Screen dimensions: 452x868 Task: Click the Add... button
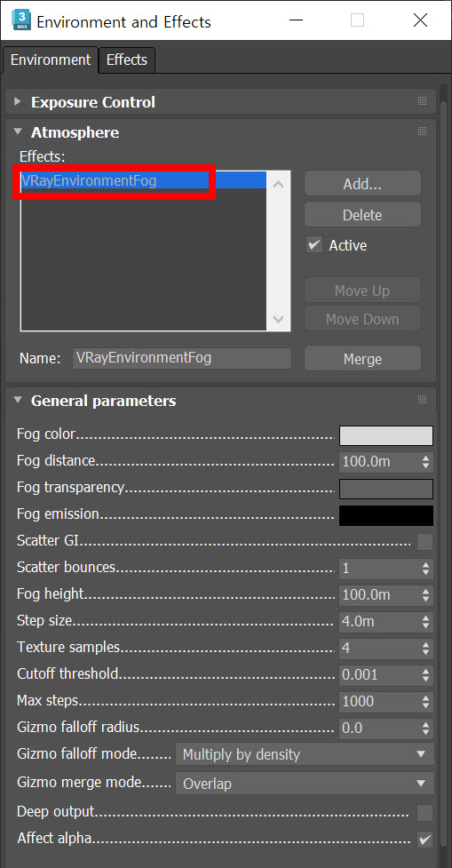(362, 184)
